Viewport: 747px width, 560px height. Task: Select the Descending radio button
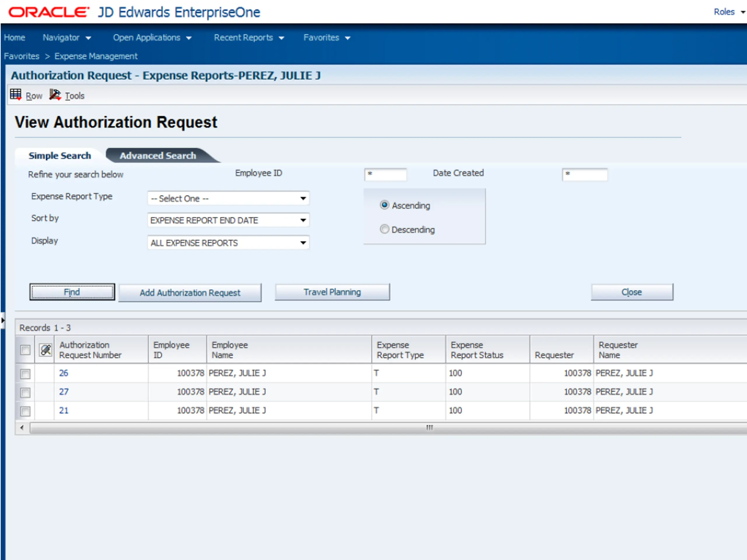(x=384, y=229)
